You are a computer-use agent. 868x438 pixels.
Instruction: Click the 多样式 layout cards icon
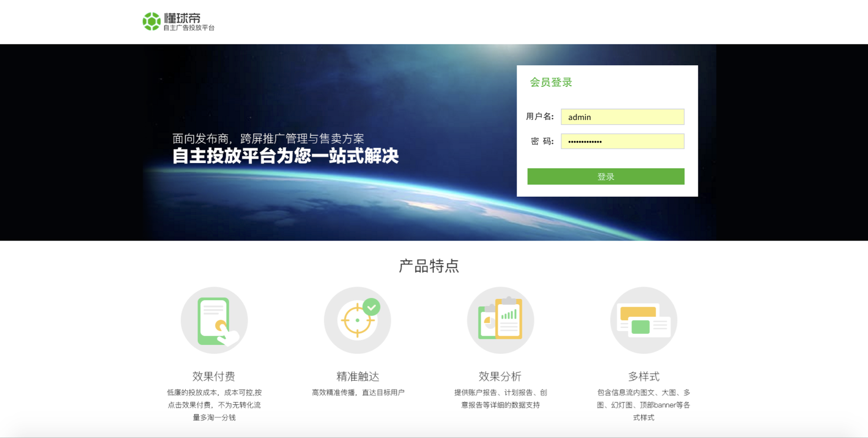click(643, 320)
